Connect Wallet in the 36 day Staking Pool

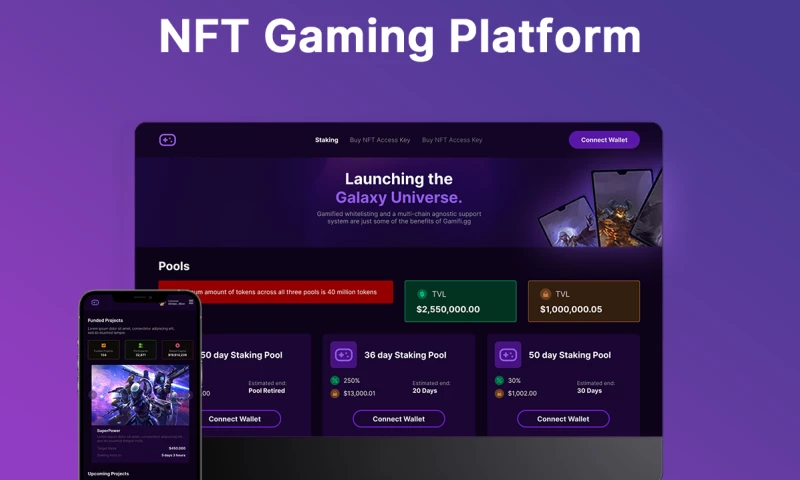[398, 419]
